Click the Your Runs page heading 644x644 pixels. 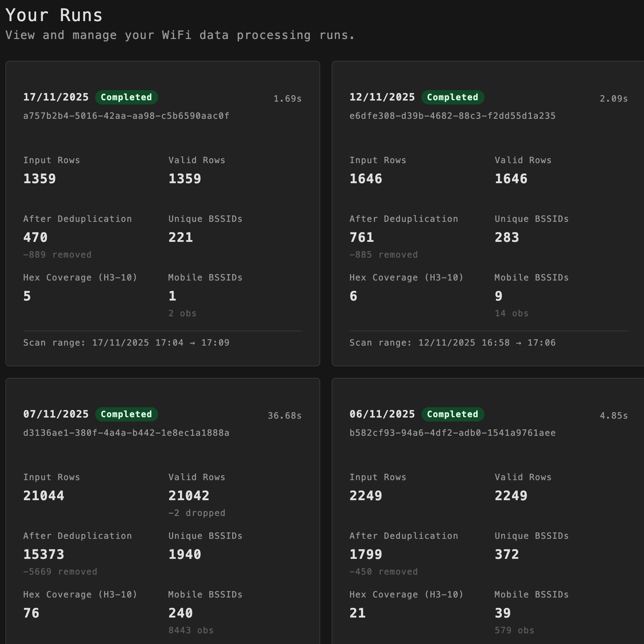tap(54, 15)
